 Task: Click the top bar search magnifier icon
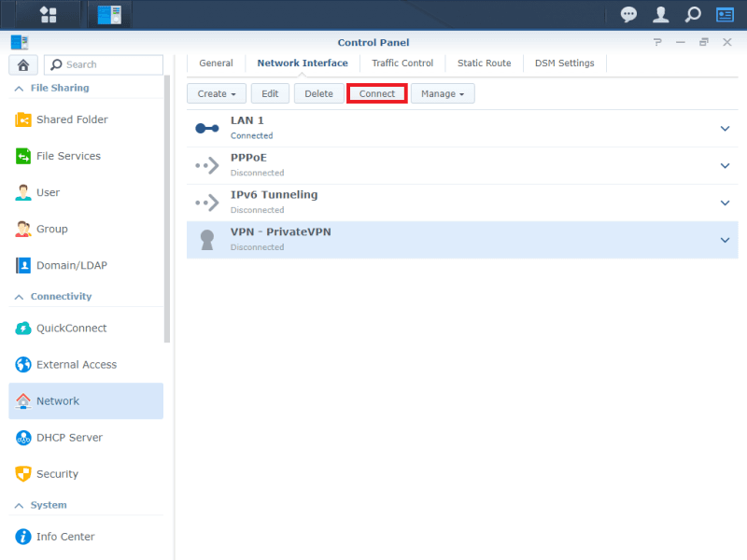pos(693,14)
